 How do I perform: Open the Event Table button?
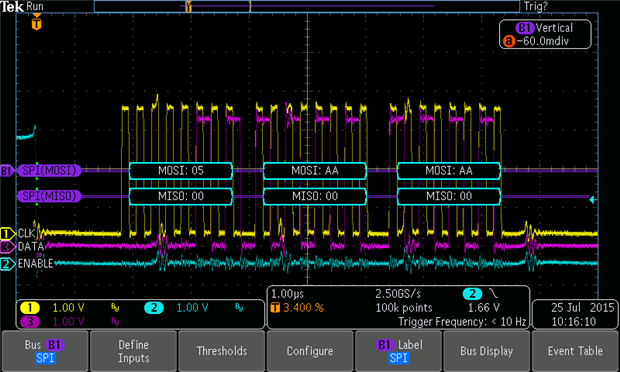point(575,351)
